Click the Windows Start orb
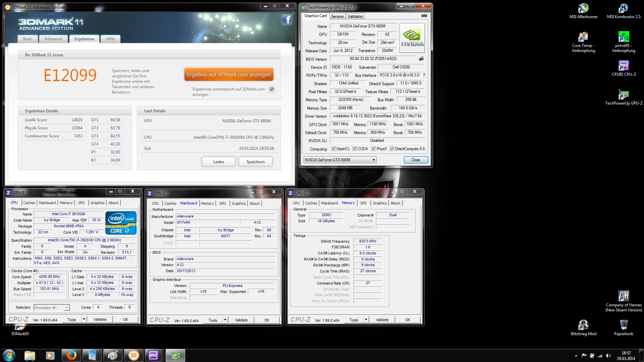The height and width of the screenshot is (362, 644). [9, 355]
